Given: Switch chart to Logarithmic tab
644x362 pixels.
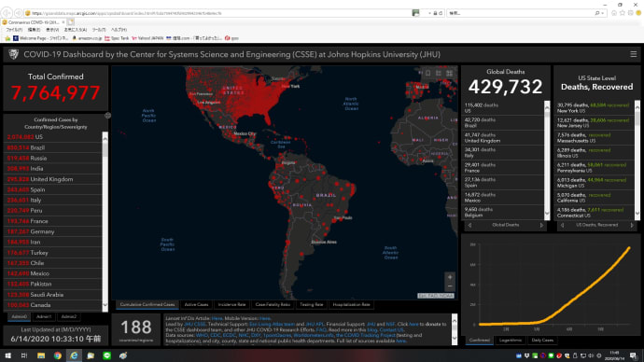Looking at the screenshot, I should click(511, 341).
